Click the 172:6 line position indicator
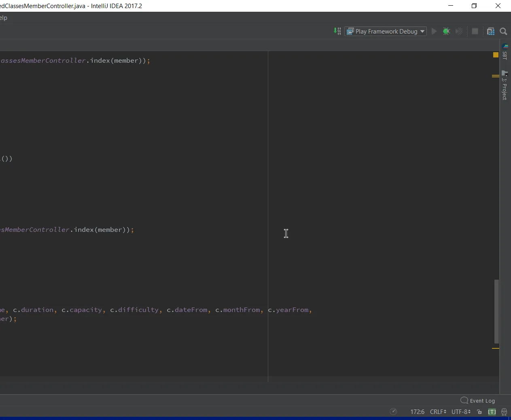Image resolution: width=511 pixels, height=420 pixels. pyautogui.click(x=417, y=412)
